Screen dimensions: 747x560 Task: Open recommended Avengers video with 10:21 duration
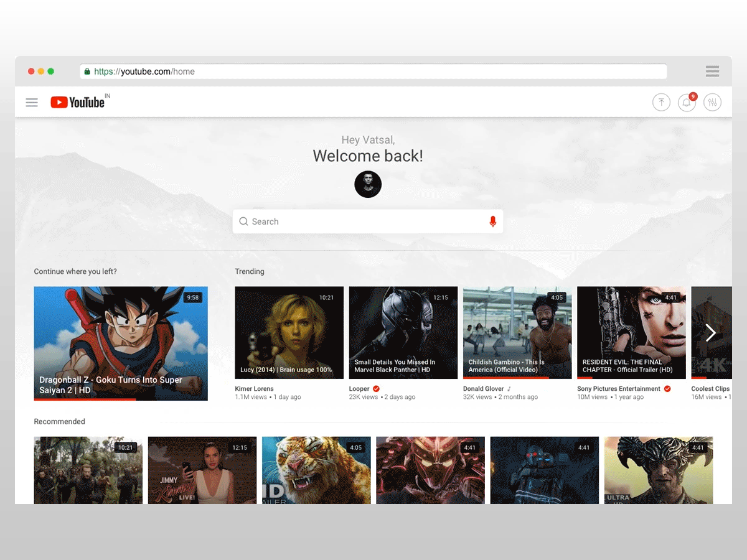88,470
